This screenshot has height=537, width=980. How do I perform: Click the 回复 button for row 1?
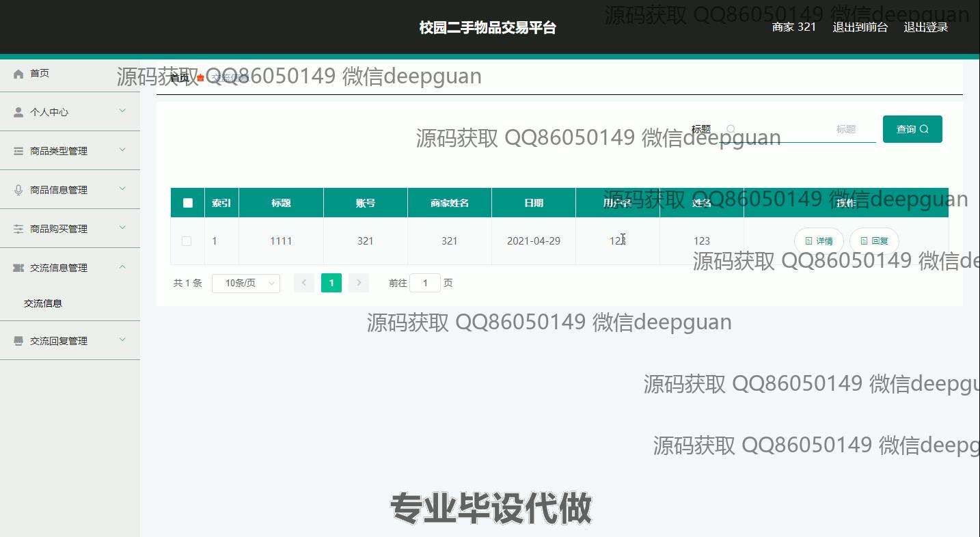tap(874, 241)
